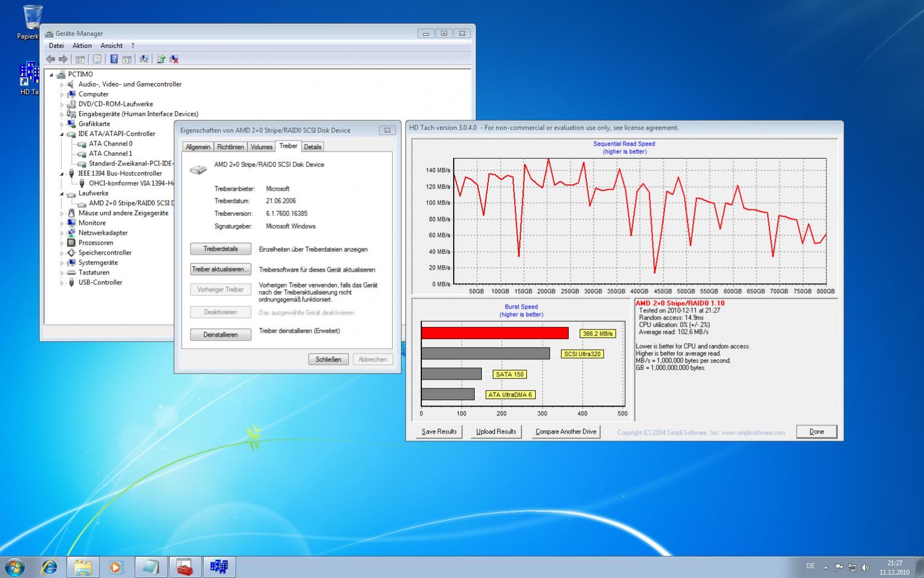This screenshot has width=924, height=578.
Task: Click the Treiber aktualisieren... button
Action: 220,269
